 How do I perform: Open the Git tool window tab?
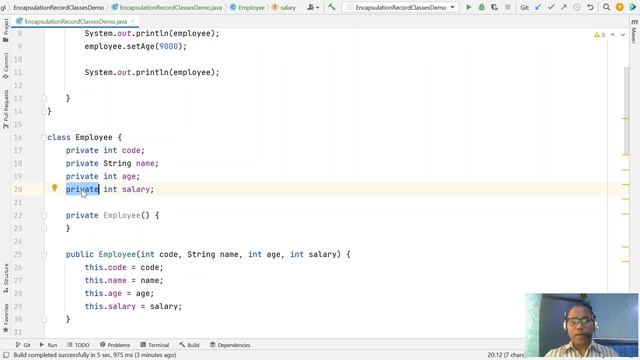(x=23, y=345)
